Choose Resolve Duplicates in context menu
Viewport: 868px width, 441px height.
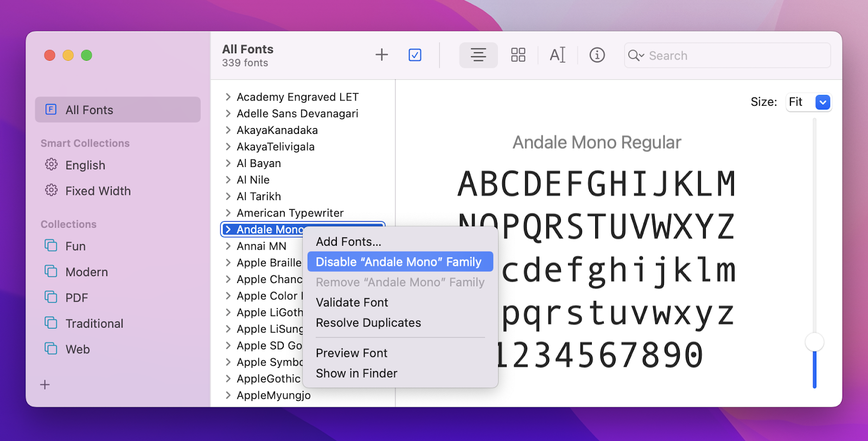(400, 323)
